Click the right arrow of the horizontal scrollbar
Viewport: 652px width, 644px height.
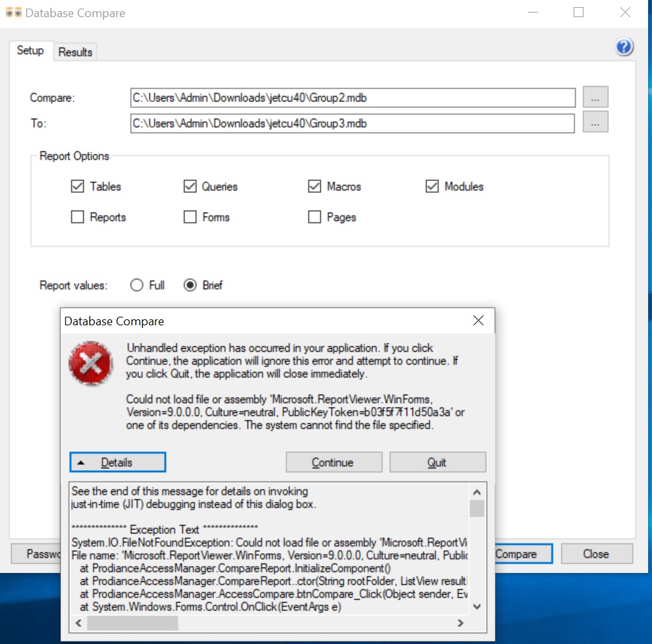(462, 622)
